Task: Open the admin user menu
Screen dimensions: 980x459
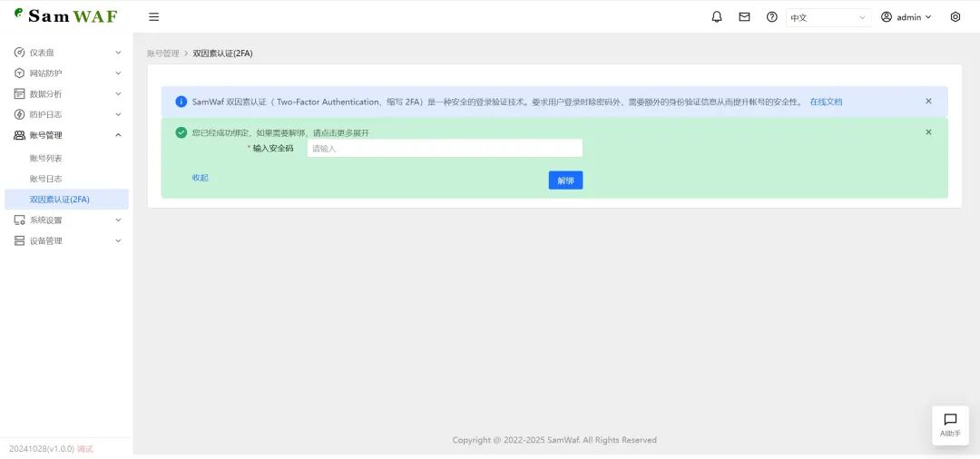Action: 906,17
